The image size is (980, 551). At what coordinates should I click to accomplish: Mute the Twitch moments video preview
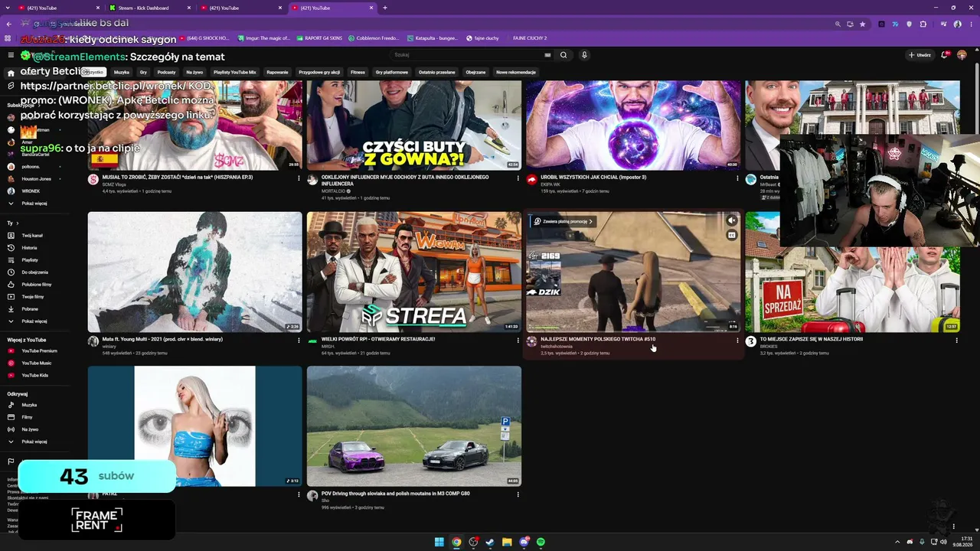click(732, 220)
